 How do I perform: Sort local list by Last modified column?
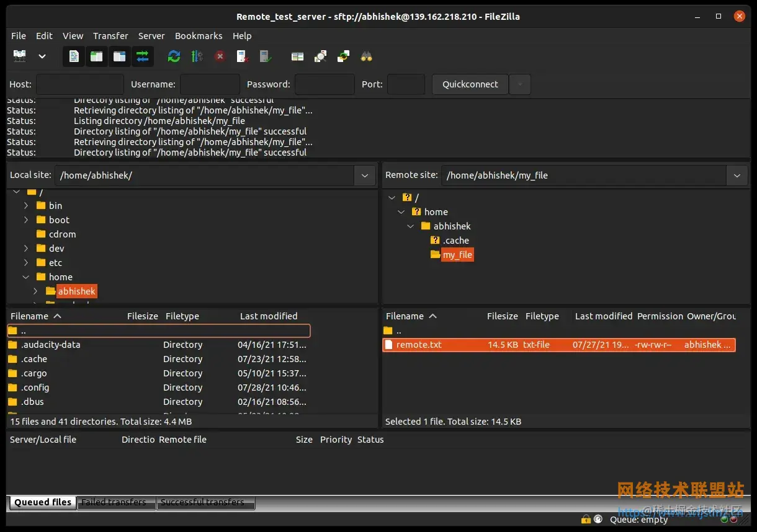(269, 316)
